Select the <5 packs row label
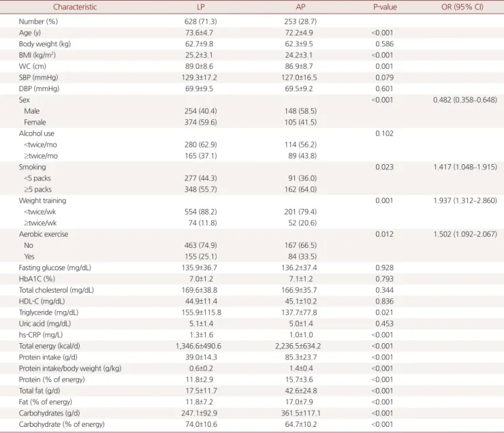 coord(37,178)
